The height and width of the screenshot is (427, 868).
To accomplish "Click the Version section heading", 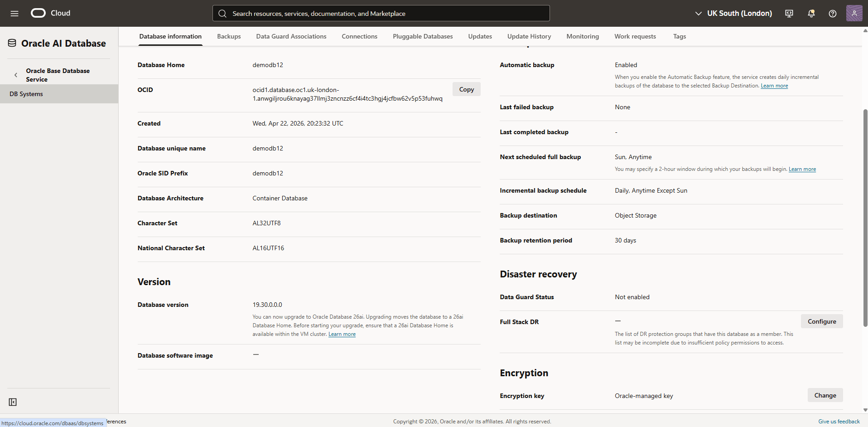I will [154, 282].
